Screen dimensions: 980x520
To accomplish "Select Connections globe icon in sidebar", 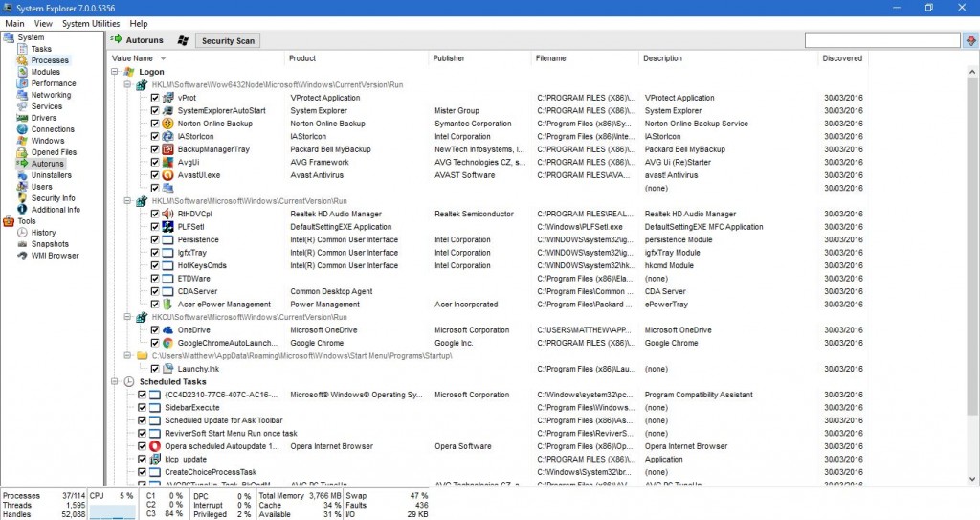I will pyautogui.click(x=22, y=129).
